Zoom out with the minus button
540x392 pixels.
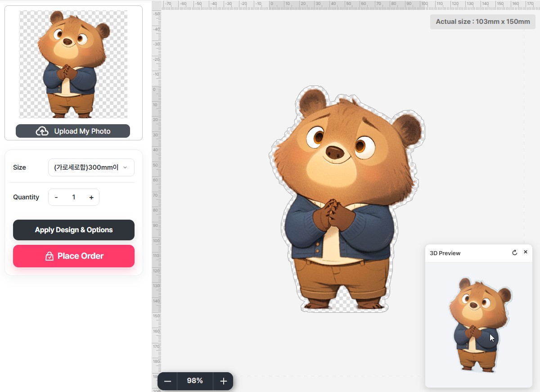(167, 381)
